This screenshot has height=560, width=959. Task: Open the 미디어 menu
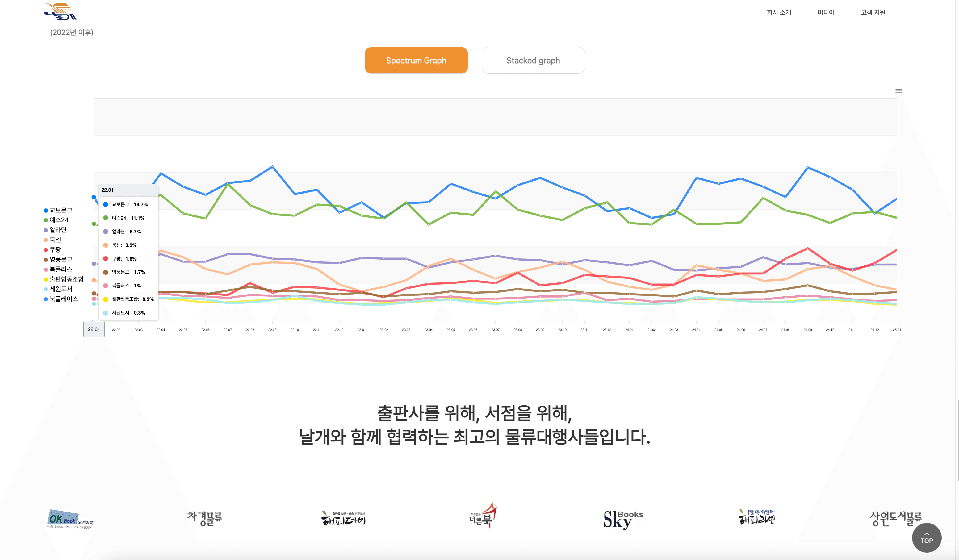(826, 13)
